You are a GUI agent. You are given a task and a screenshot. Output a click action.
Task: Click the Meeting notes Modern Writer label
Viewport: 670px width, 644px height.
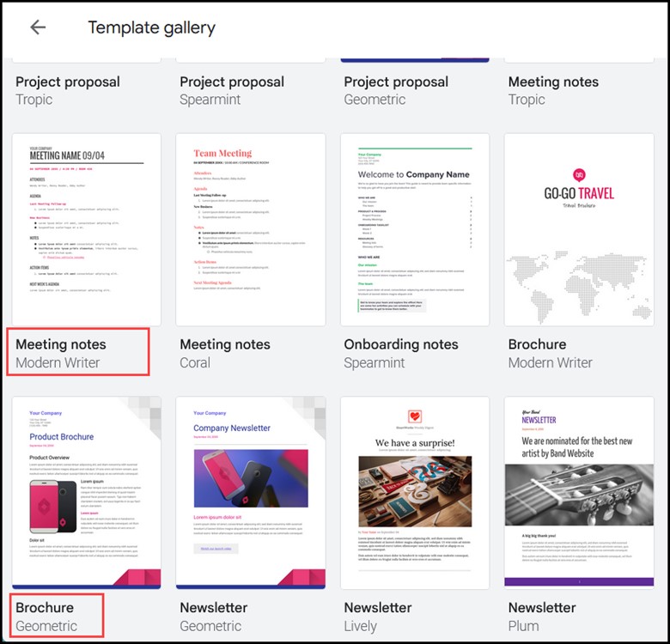[61, 353]
